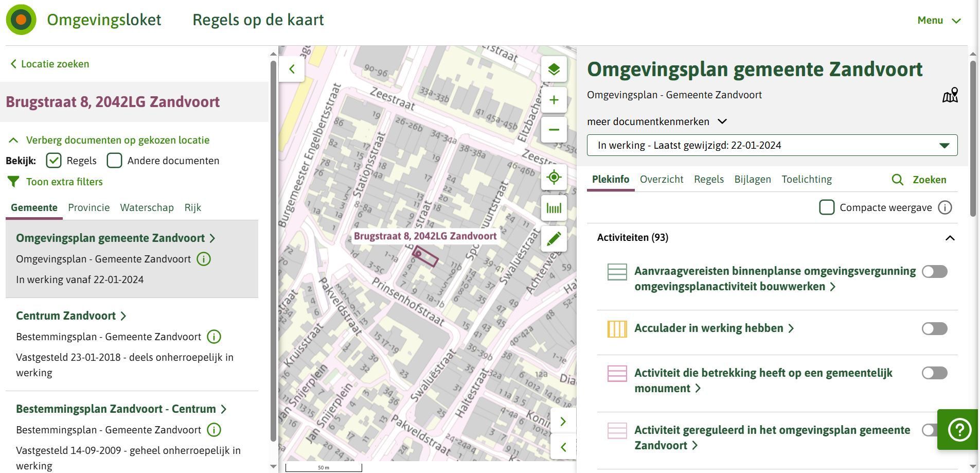
Task: Zoom in on the map
Action: 554,100
